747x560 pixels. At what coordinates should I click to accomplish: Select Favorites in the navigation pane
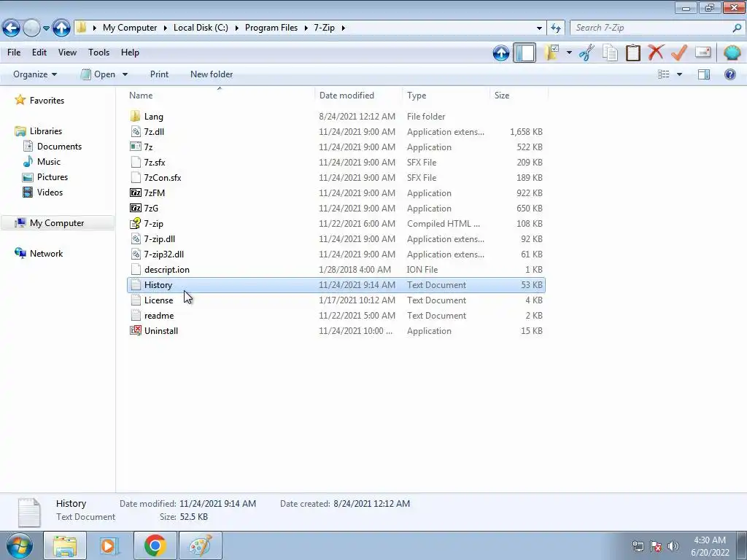47,101
